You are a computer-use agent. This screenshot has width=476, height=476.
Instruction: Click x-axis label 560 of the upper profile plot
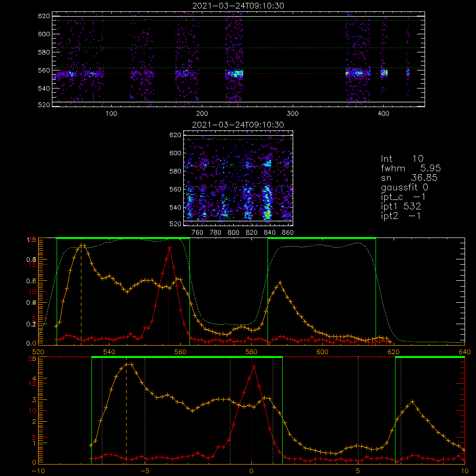[x=180, y=352]
